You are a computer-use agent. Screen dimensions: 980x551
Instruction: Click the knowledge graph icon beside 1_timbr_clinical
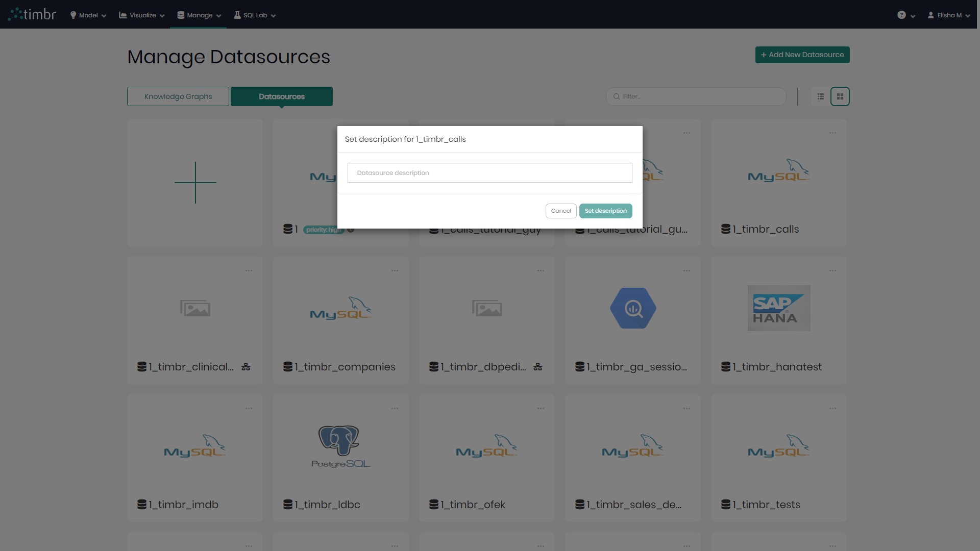[246, 367]
